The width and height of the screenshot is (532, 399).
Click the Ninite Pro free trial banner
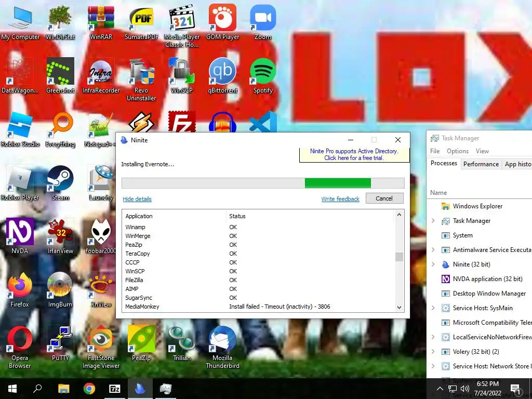(x=354, y=155)
